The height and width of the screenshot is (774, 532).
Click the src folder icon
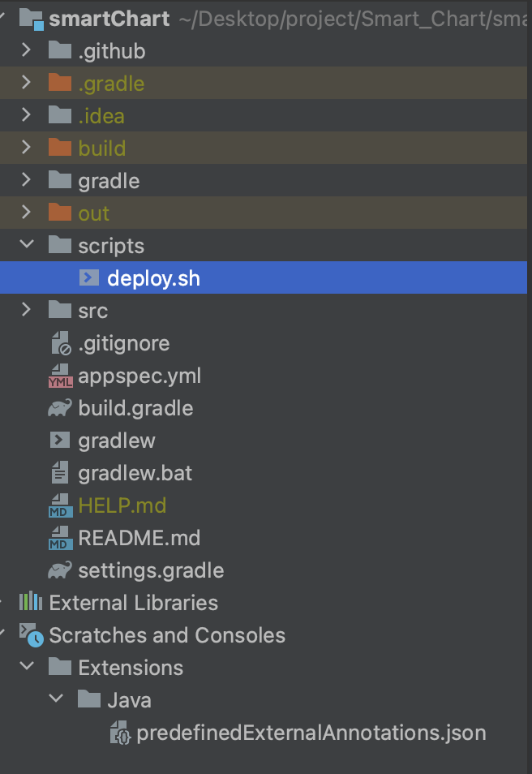60,310
